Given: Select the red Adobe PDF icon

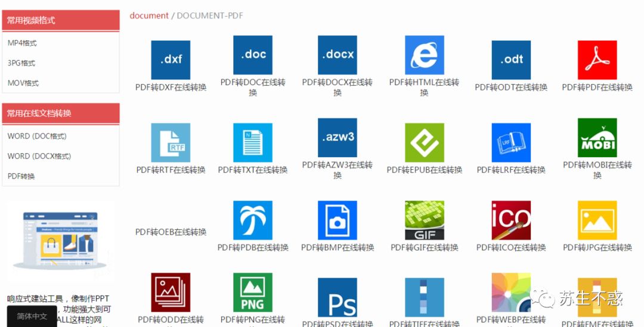Looking at the screenshot, I should tap(597, 60).
